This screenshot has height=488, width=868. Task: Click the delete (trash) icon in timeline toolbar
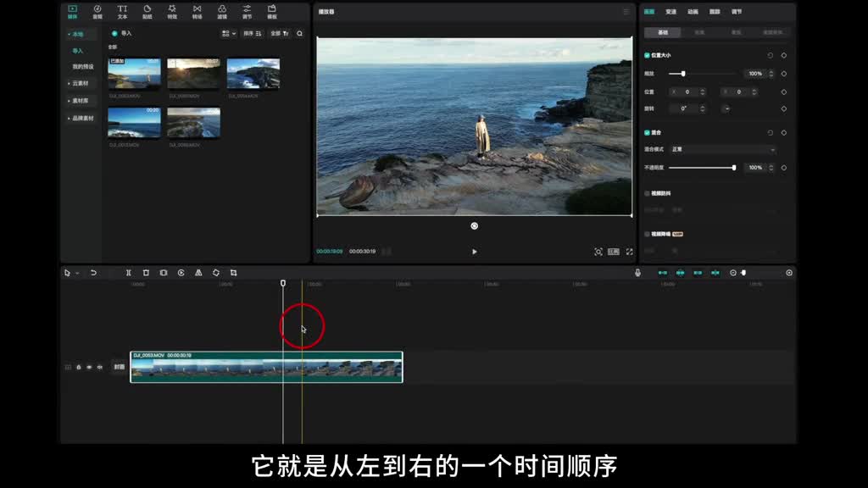coord(146,273)
